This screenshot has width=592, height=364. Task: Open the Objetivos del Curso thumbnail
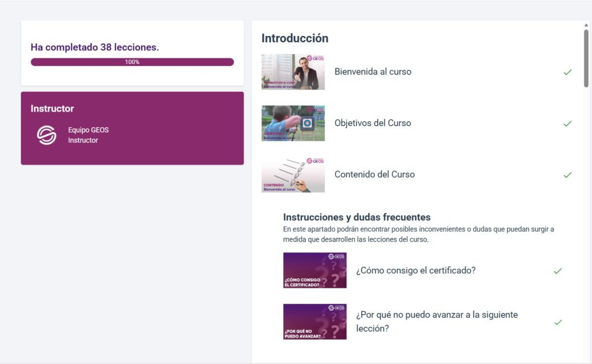click(x=293, y=123)
